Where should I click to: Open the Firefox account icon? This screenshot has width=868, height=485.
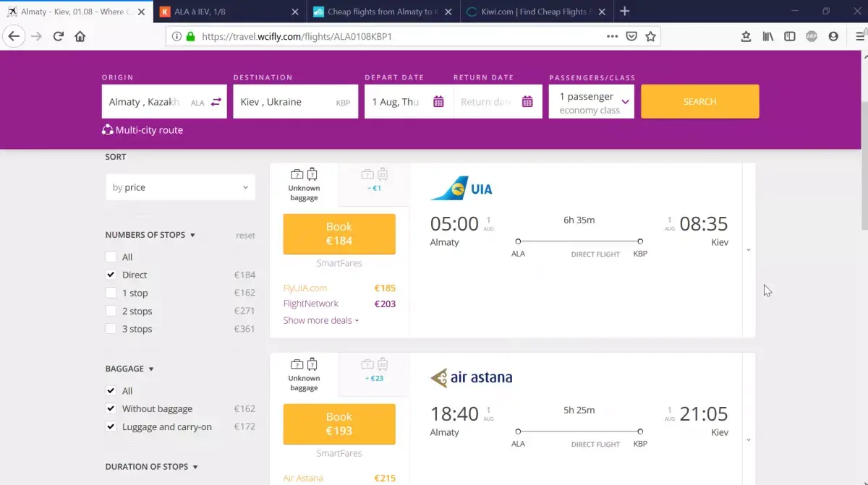point(833,36)
